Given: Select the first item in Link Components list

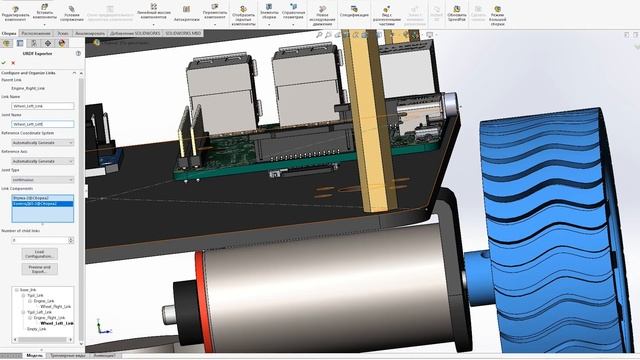Looking at the screenshot, I should 42,198.
